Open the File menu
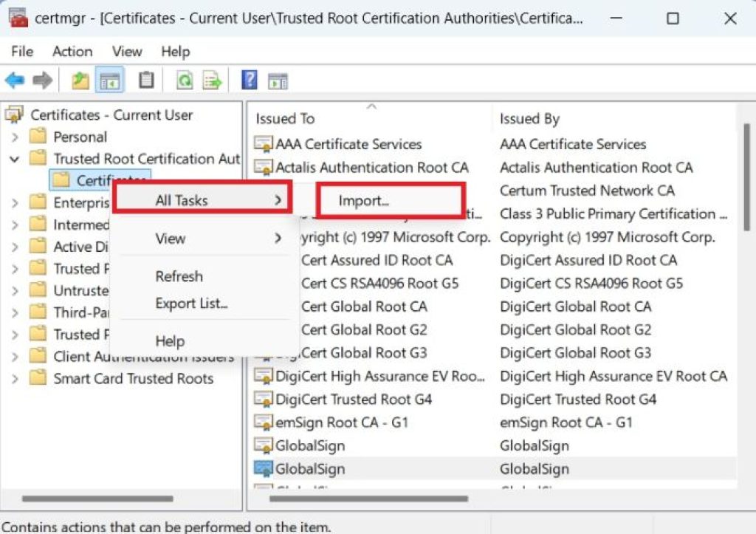Image resolution: width=756 pixels, height=534 pixels. point(22,51)
